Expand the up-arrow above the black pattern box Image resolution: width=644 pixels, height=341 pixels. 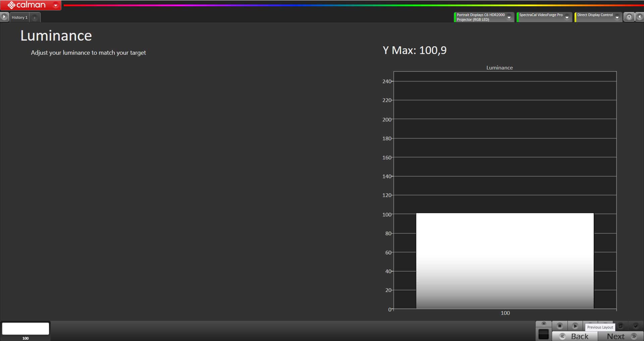click(x=544, y=324)
